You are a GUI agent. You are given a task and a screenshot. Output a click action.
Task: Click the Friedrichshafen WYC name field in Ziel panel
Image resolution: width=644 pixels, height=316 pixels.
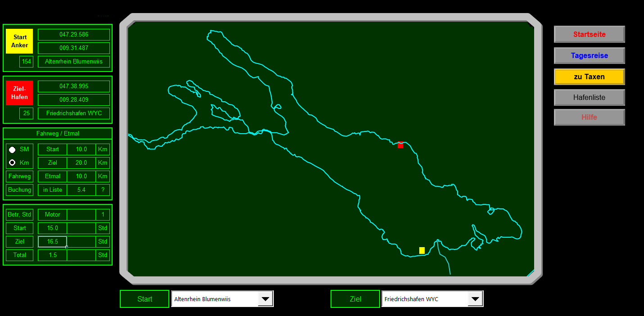click(74, 113)
